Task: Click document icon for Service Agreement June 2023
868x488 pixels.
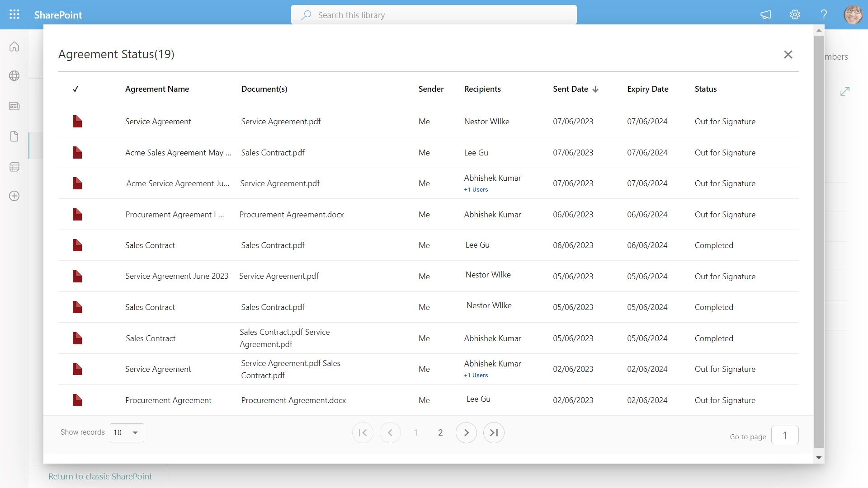Action: click(x=77, y=276)
